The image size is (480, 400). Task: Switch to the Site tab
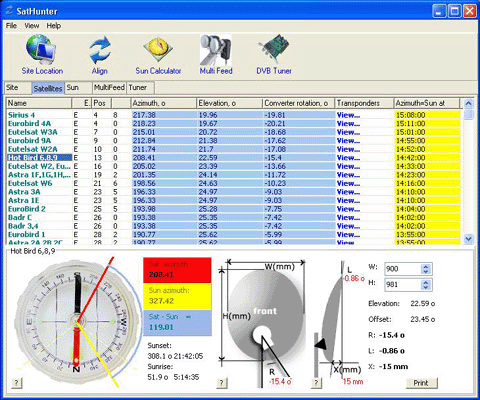point(17,88)
